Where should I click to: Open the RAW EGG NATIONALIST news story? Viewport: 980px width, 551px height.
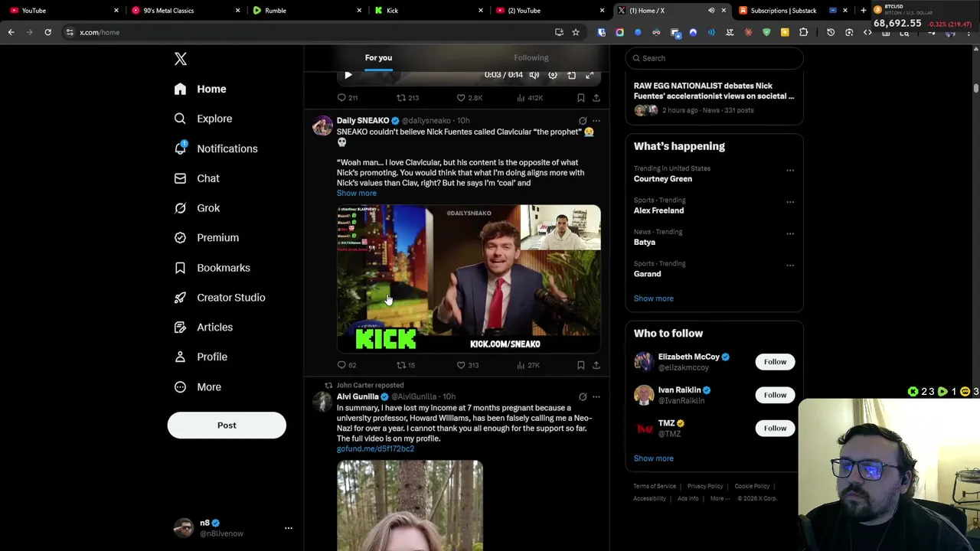(x=714, y=98)
